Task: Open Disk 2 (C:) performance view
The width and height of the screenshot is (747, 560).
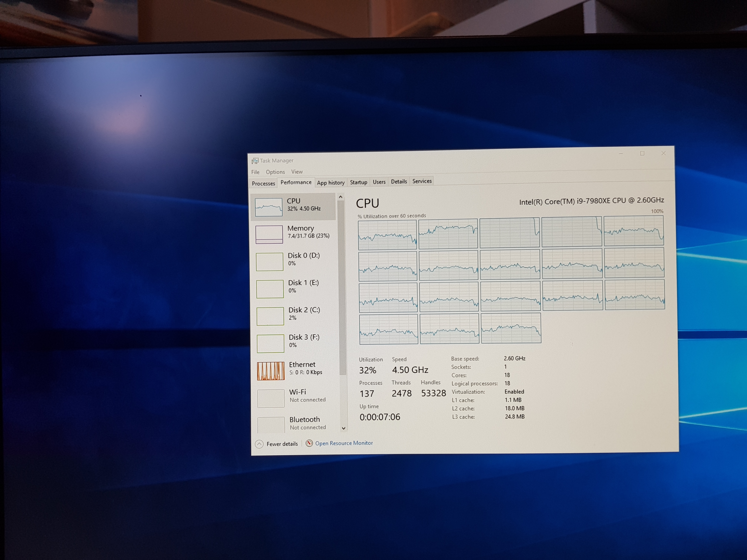Action: coord(294,316)
